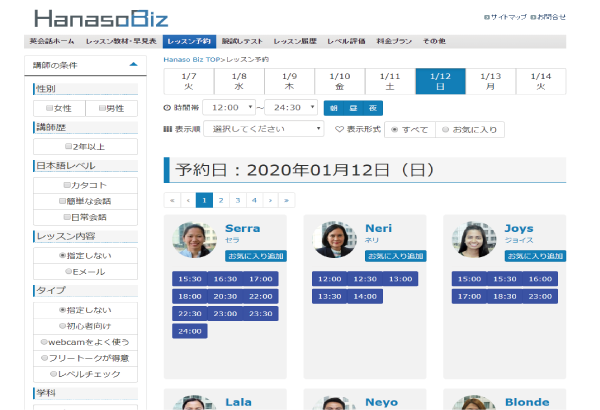This screenshot has height=410, width=600.
Task: Book Joys's 16:00 time slot
Action: point(540,279)
